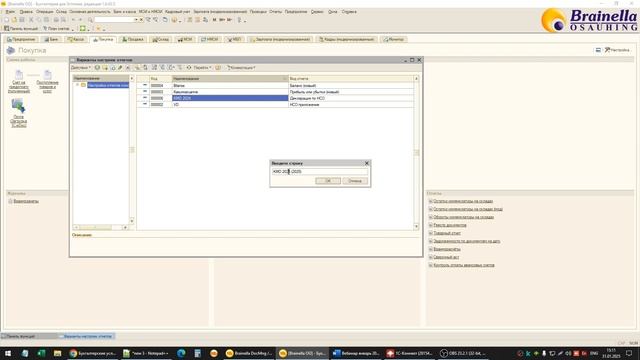
Task: Select the KMD 2024 row
Action: coord(276,98)
